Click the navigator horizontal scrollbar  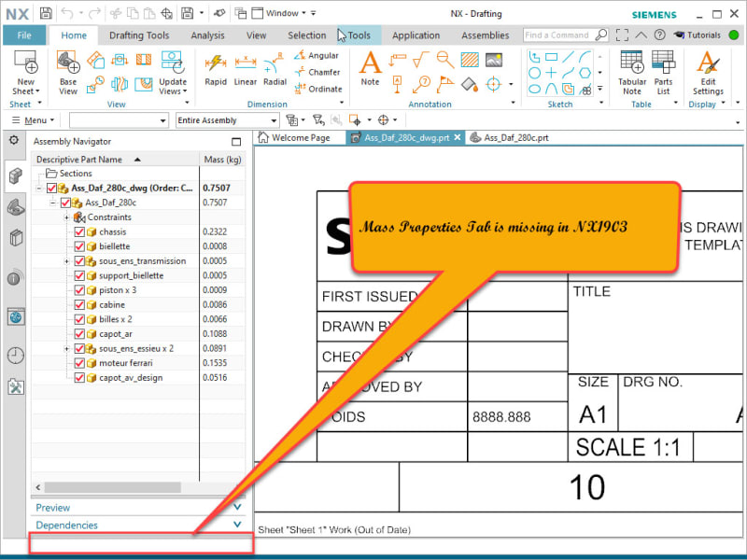(x=112, y=487)
